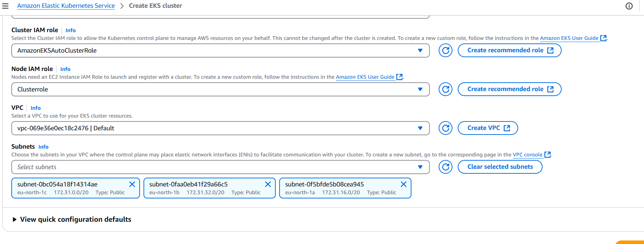Remove subnet-0faa0eb41f29a66c5 from selection
The height and width of the screenshot is (244, 644).
pyautogui.click(x=268, y=184)
